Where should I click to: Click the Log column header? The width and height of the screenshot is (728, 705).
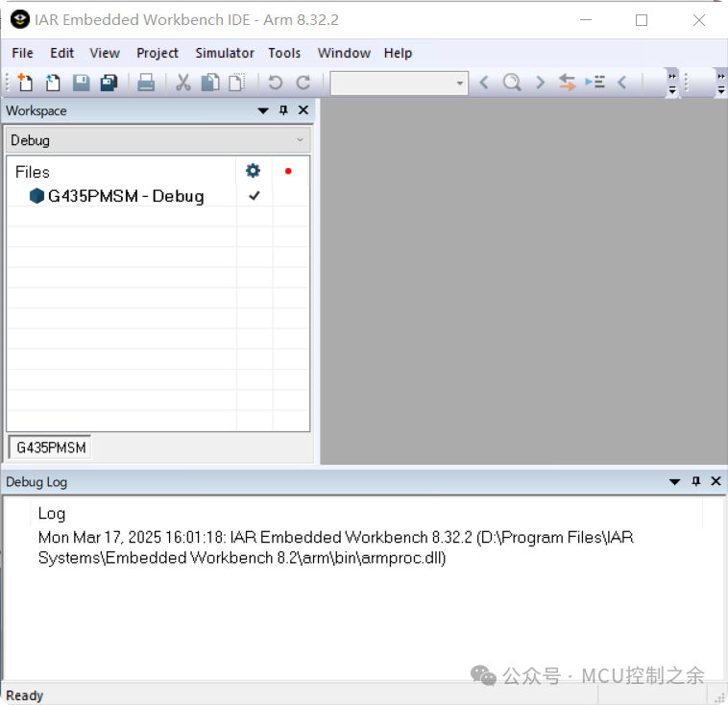52,513
